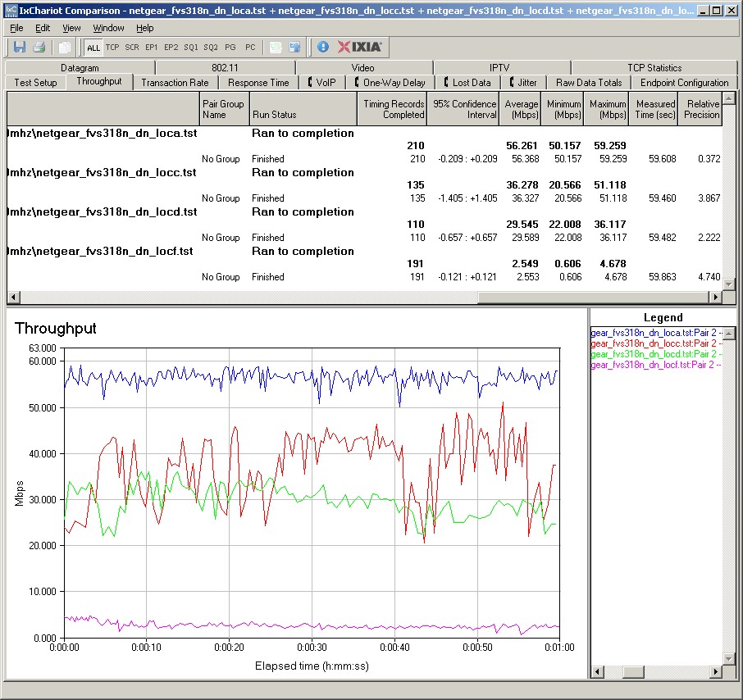Toggle the PG view filter
Viewport: 743px width, 700px height.
230,47
